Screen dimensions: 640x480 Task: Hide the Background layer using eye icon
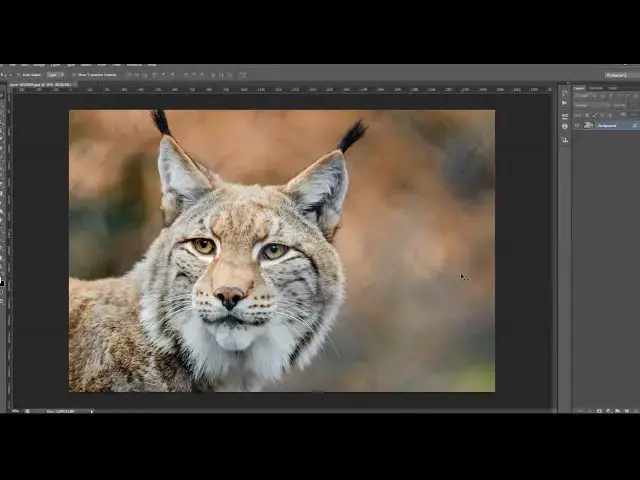(x=577, y=126)
